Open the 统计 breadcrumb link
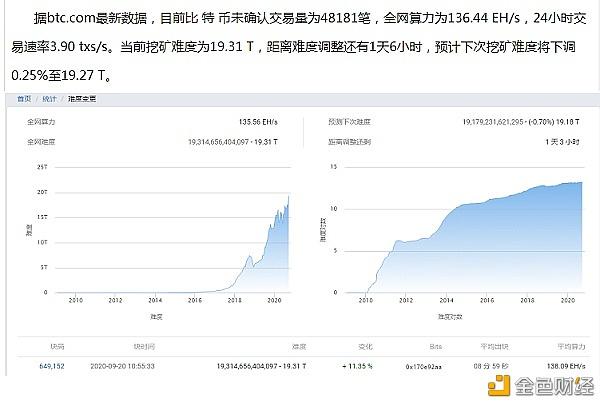 [x=49, y=99]
